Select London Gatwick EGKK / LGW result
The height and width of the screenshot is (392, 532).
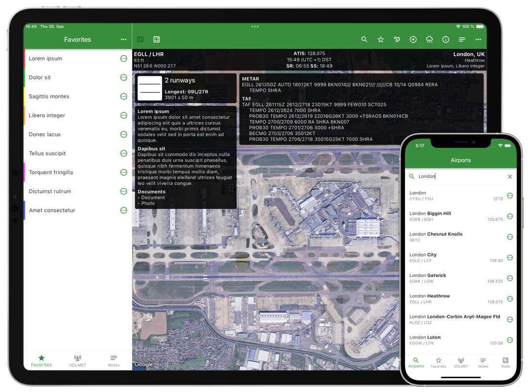pyautogui.click(x=461, y=278)
